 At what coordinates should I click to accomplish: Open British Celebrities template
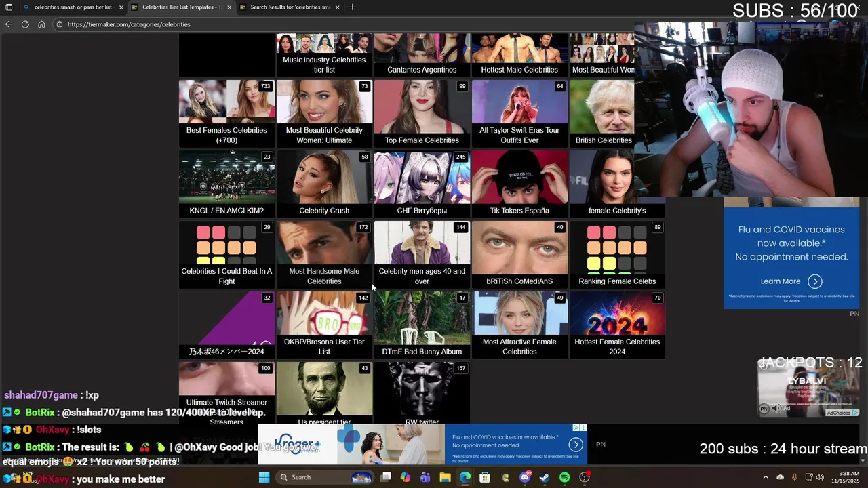coord(602,113)
